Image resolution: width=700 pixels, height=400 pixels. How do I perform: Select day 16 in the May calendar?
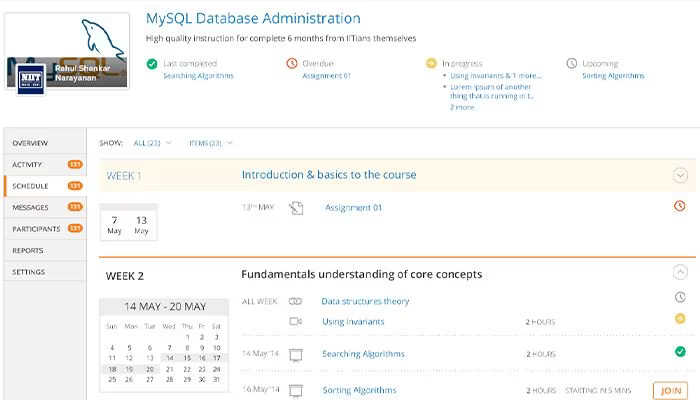click(202, 358)
